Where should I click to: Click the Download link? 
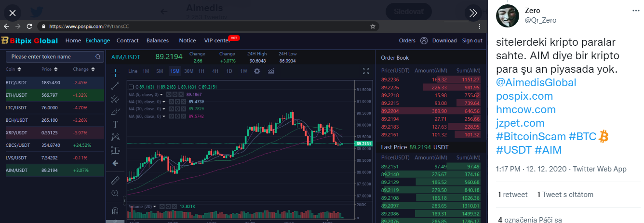click(x=444, y=40)
